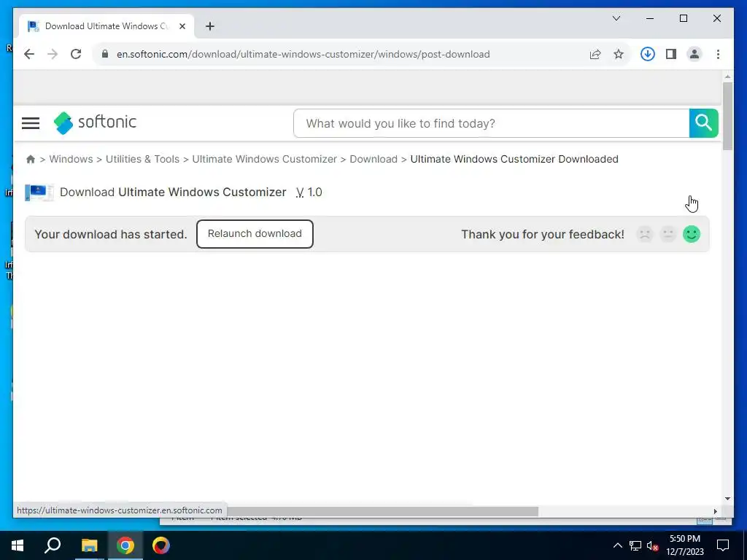Select the sad face feedback icon

tap(645, 234)
